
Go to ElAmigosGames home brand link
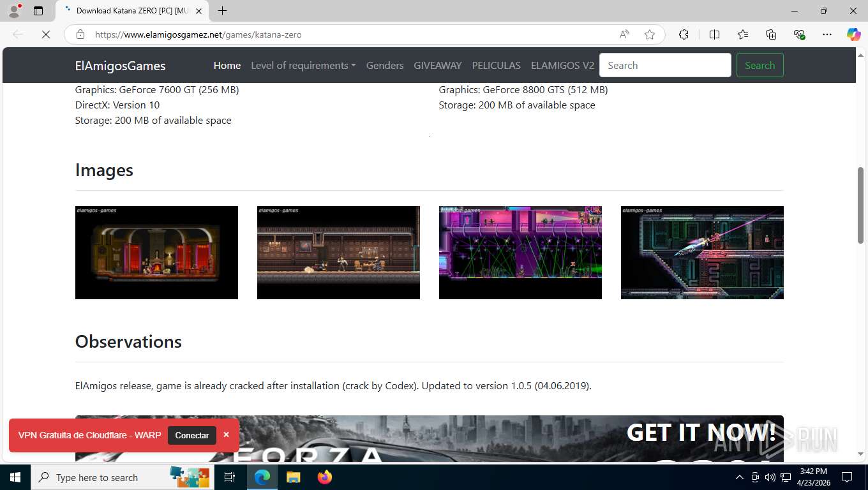click(120, 66)
